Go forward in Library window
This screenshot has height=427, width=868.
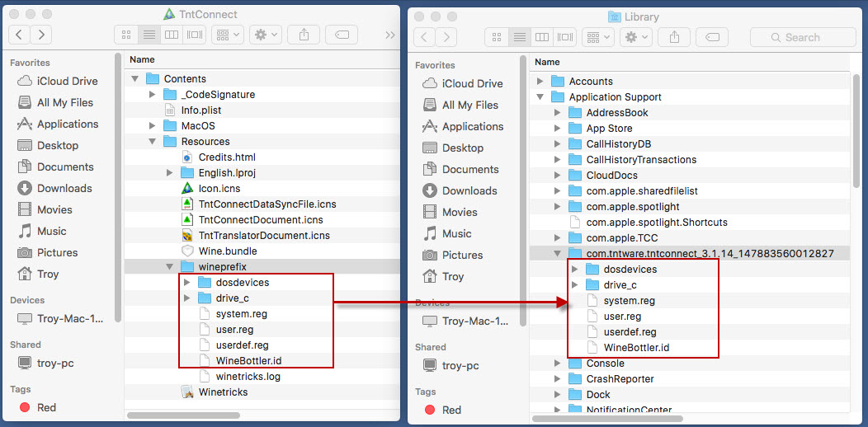446,37
